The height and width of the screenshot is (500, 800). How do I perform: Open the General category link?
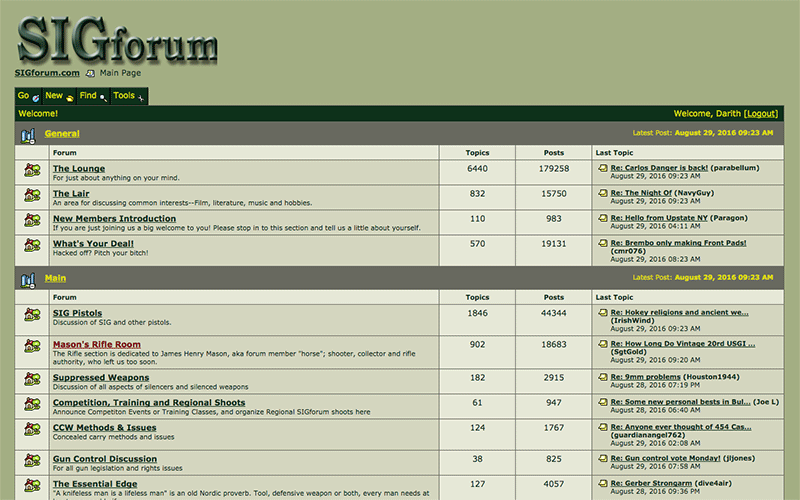(62, 134)
